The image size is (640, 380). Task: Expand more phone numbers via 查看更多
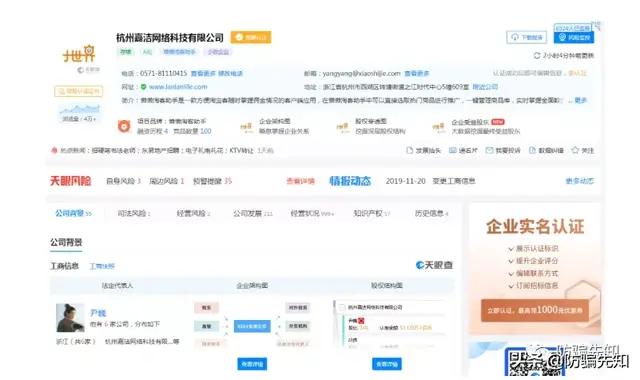coord(203,73)
